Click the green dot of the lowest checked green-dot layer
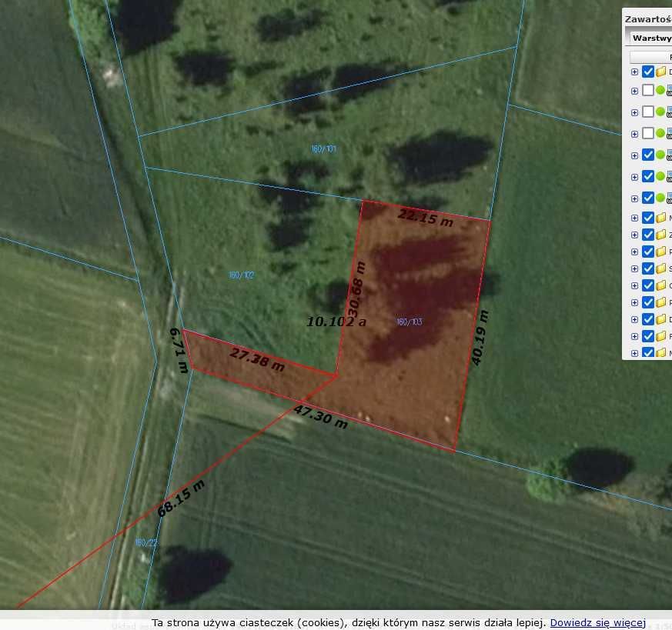This screenshot has height=630, width=672. [x=660, y=198]
